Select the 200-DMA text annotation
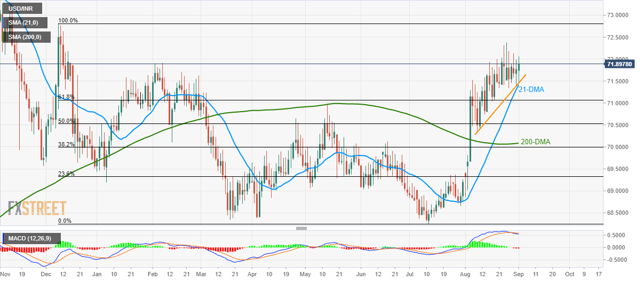Screen dimensions: 644x281 tap(535, 142)
